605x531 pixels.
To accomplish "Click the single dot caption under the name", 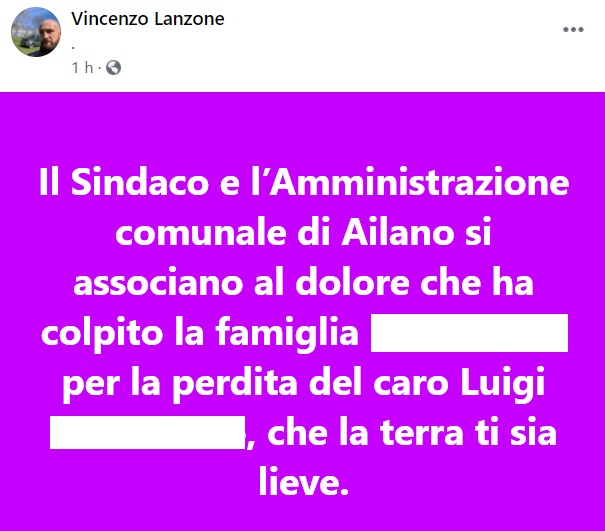I will tap(73, 48).
